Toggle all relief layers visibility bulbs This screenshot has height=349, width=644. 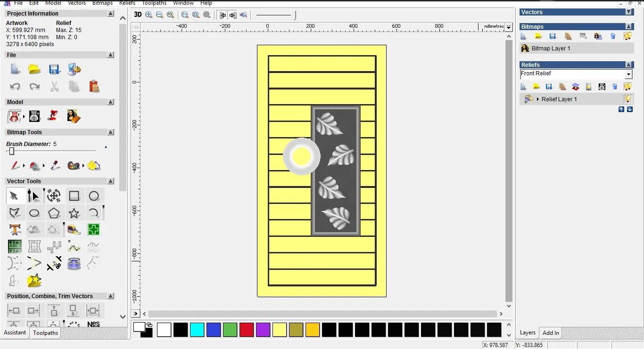coord(627,87)
